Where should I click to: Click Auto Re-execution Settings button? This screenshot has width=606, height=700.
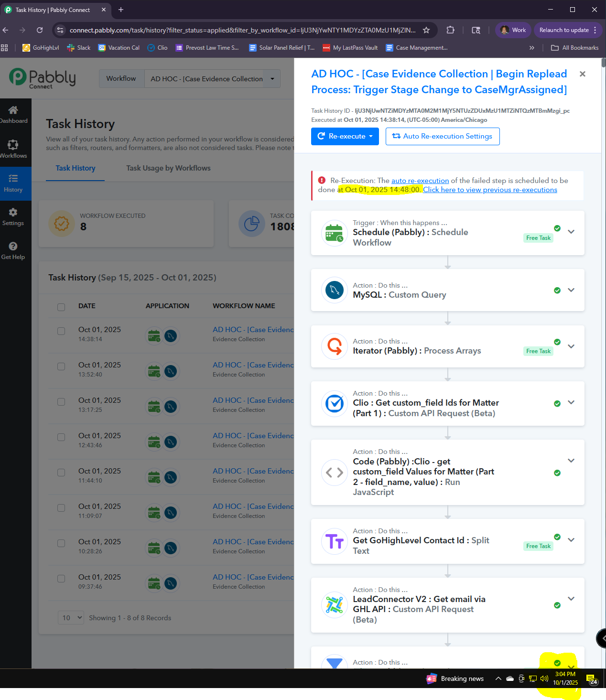442,136
